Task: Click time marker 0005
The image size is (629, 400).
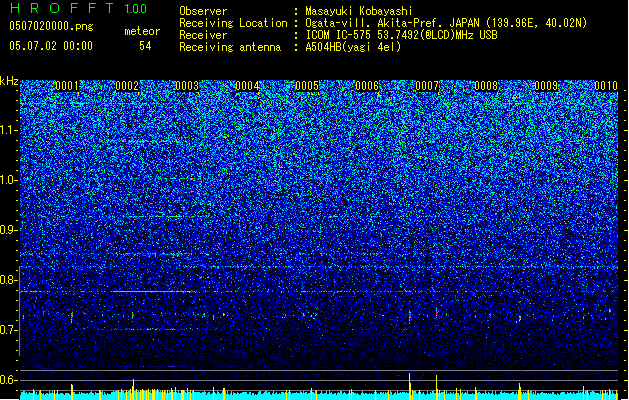Action: tap(307, 86)
